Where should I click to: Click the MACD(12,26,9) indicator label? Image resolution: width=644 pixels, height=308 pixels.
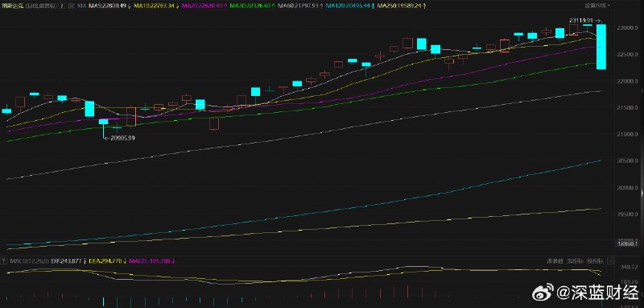[x=29, y=261]
